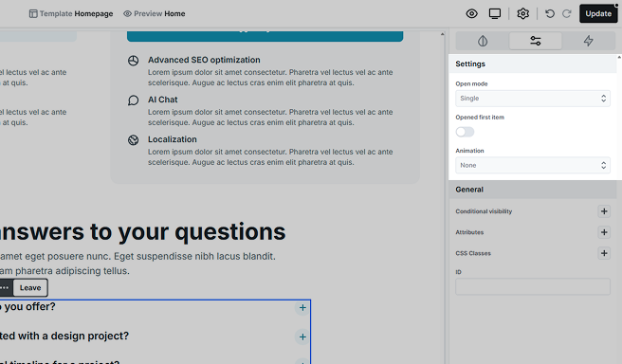622x364 pixels.
Task: Open page settings gear icon
Action: tap(522, 14)
